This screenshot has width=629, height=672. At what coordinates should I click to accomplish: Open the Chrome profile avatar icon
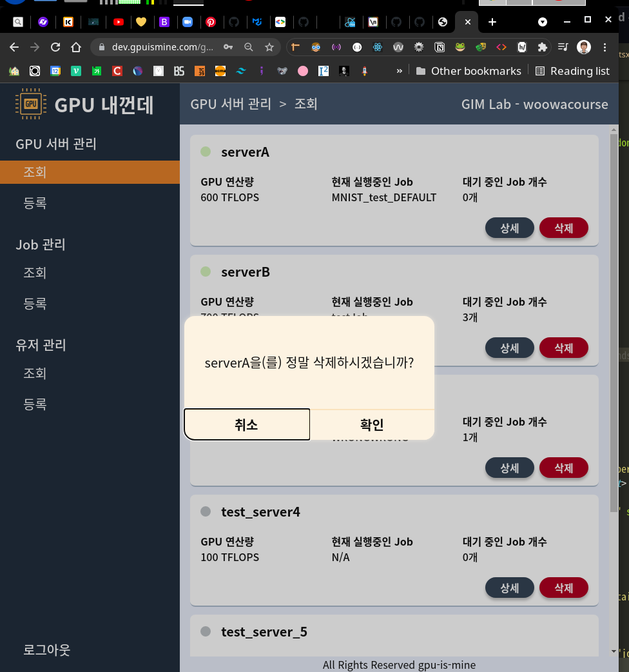click(583, 47)
